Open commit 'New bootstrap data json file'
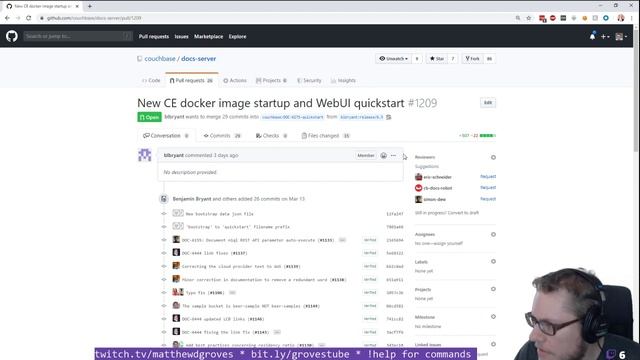The width and height of the screenshot is (640, 360). (220, 214)
